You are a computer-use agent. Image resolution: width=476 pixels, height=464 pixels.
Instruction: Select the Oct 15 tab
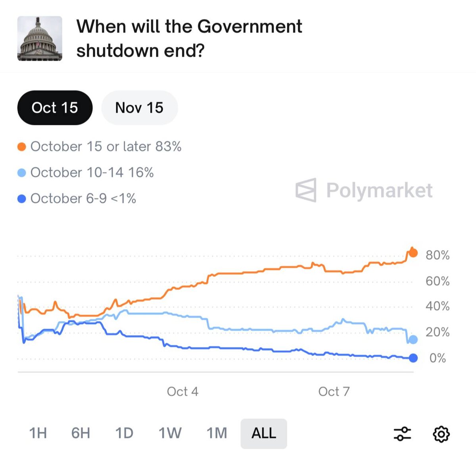point(55,108)
